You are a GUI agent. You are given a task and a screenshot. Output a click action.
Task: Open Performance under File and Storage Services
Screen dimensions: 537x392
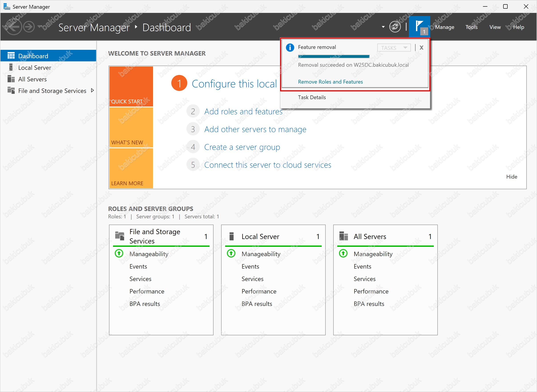(147, 291)
